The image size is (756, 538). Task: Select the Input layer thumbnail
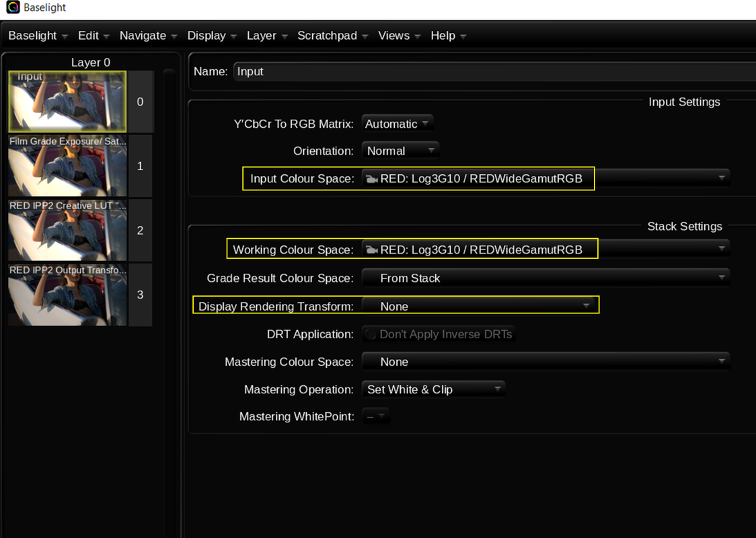pyautogui.click(x=67, y=102)
